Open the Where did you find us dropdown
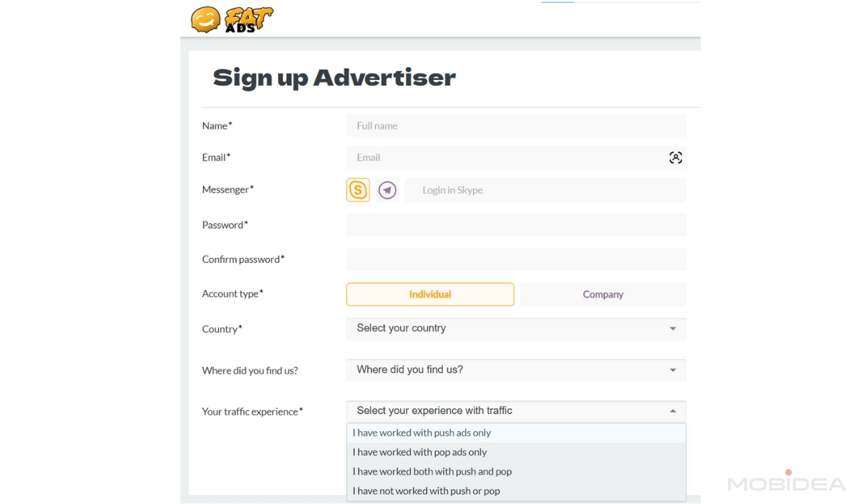 tap(516, 370)
